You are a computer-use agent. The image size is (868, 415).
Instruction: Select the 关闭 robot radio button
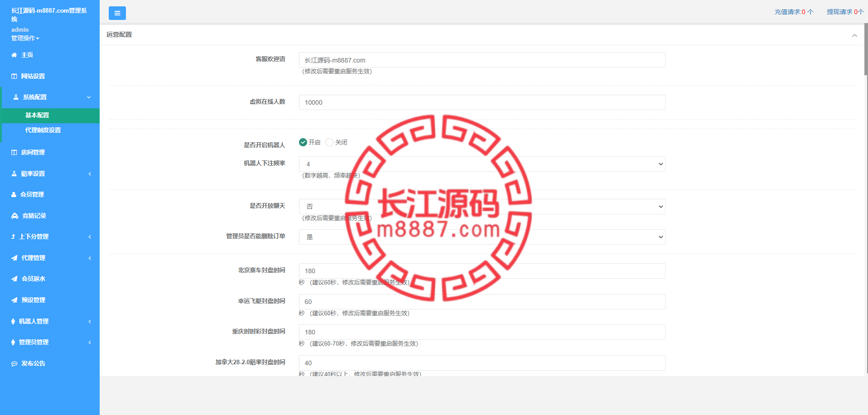(x=329, y=142)
